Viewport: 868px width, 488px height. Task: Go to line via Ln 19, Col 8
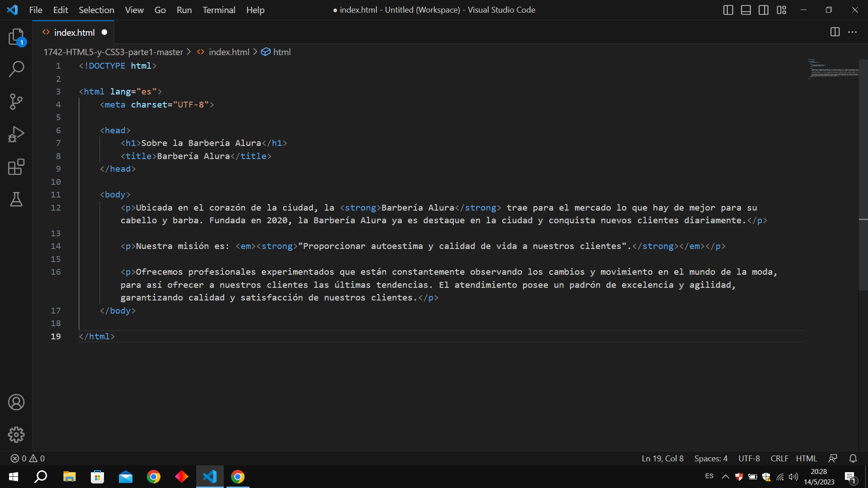662,458
